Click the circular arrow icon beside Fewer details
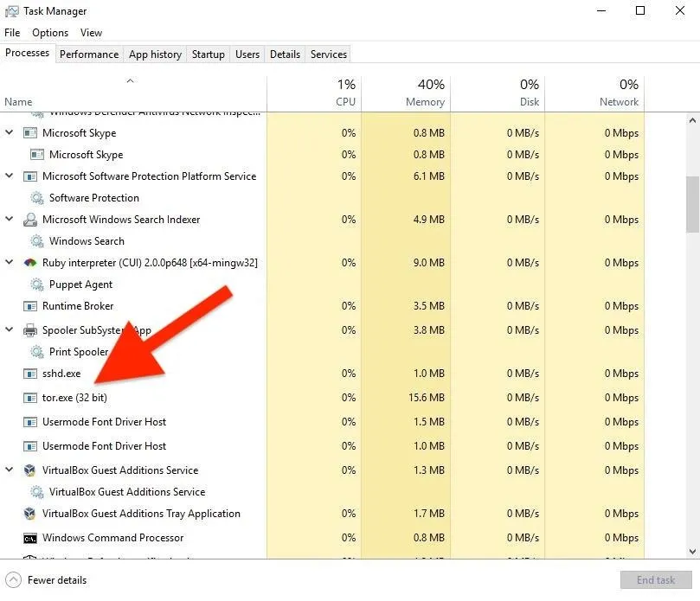The width and height of the screenshot is (700, 601). (x=13, y=580)
